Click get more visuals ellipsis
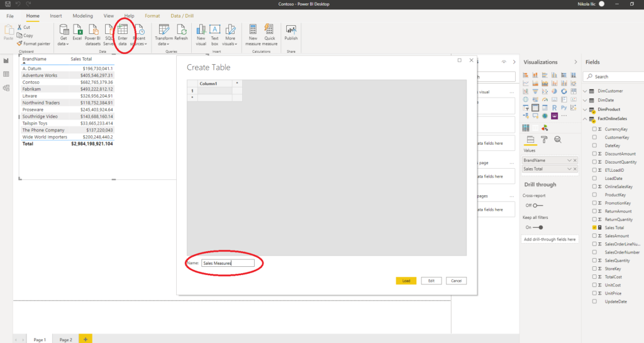 click(564, 116)
